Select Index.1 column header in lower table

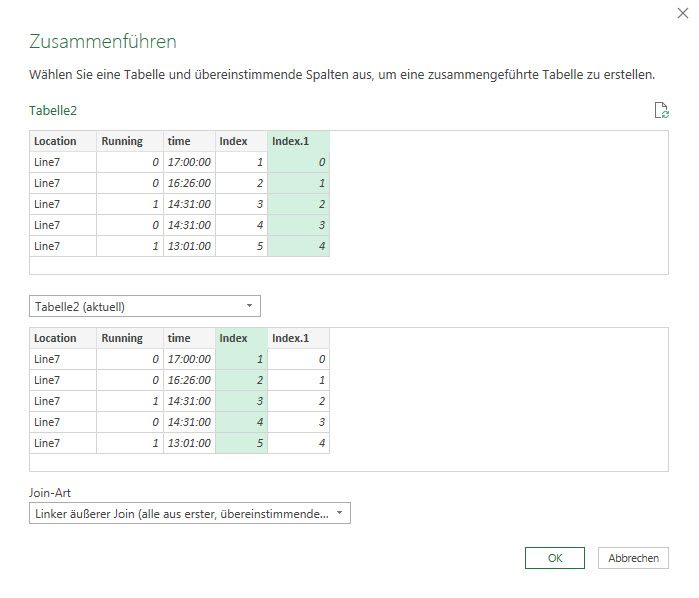[298, 338]
